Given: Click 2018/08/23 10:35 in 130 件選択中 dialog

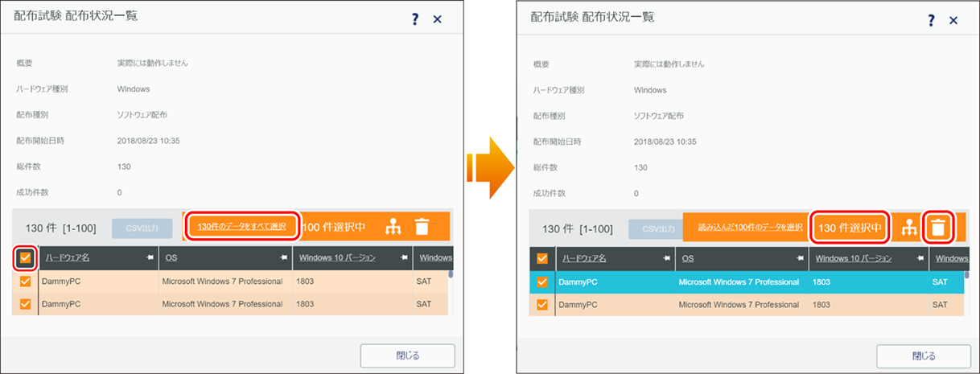Looking at the screenshot, I should [x=665, y=141].
